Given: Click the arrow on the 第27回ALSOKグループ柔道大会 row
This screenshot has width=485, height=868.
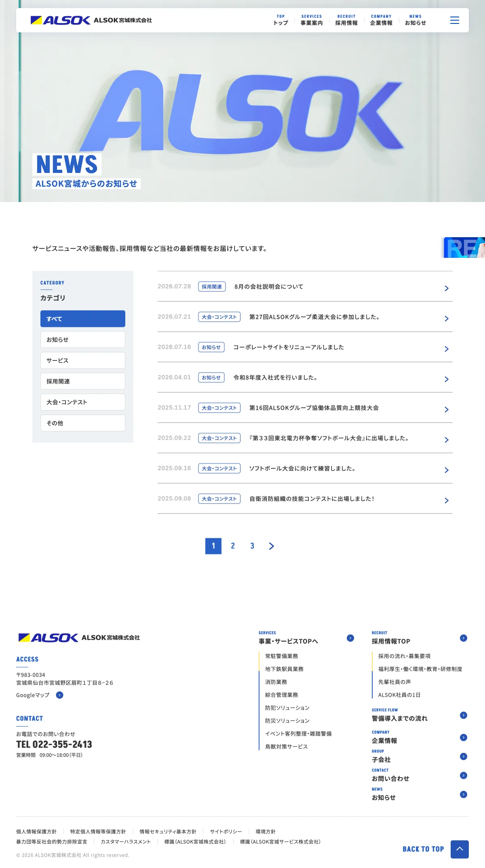Looking at the screenshot, I should click(447, 318).
